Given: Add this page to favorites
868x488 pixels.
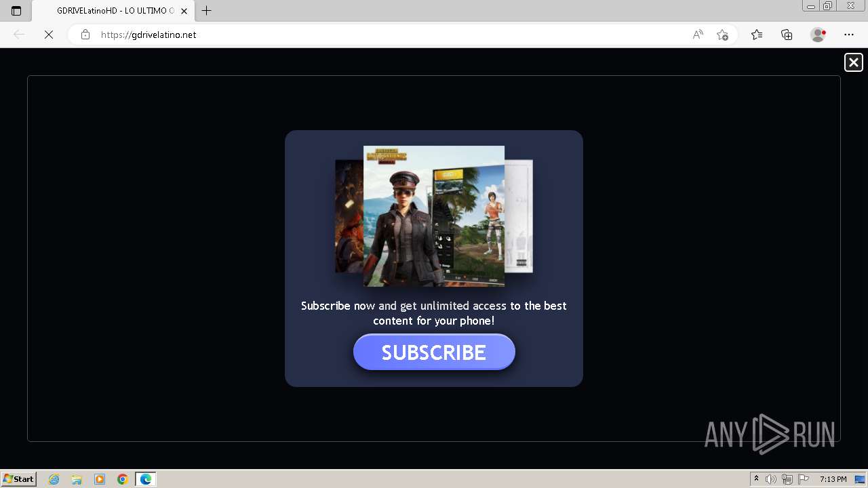Looking at the screenshot, I should (722, 35).
